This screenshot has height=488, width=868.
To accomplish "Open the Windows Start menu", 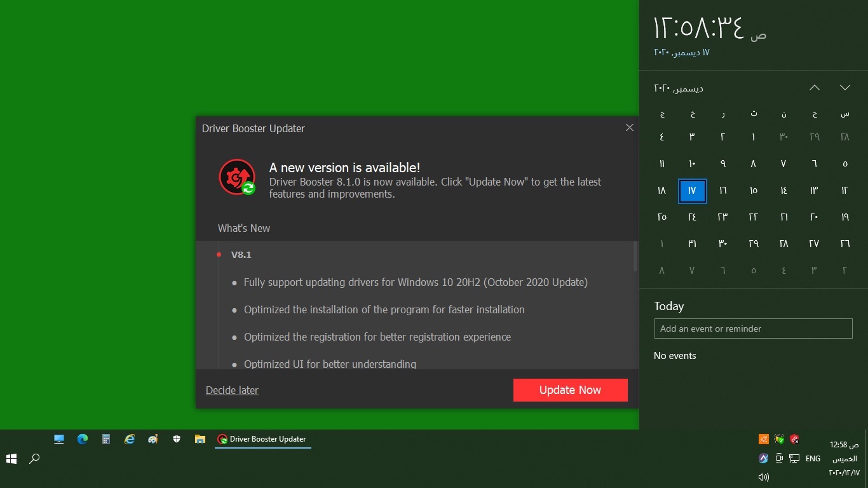I will 11,458.
